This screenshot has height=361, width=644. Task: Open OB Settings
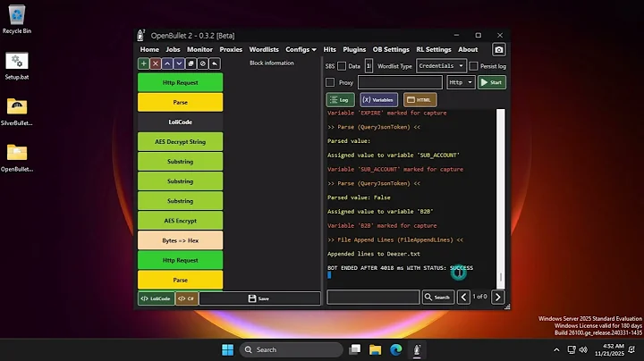(x=391, y=50)
